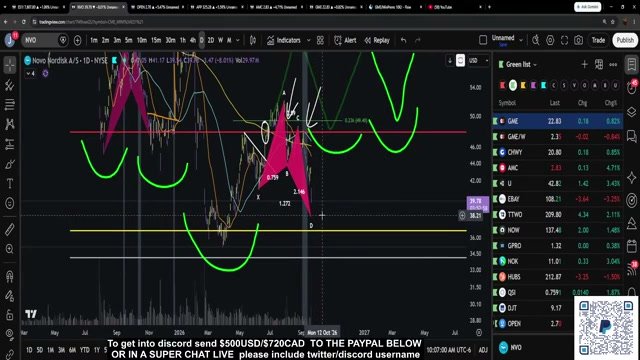
Task: Open the quick search icon
Action: click(536, 40)
